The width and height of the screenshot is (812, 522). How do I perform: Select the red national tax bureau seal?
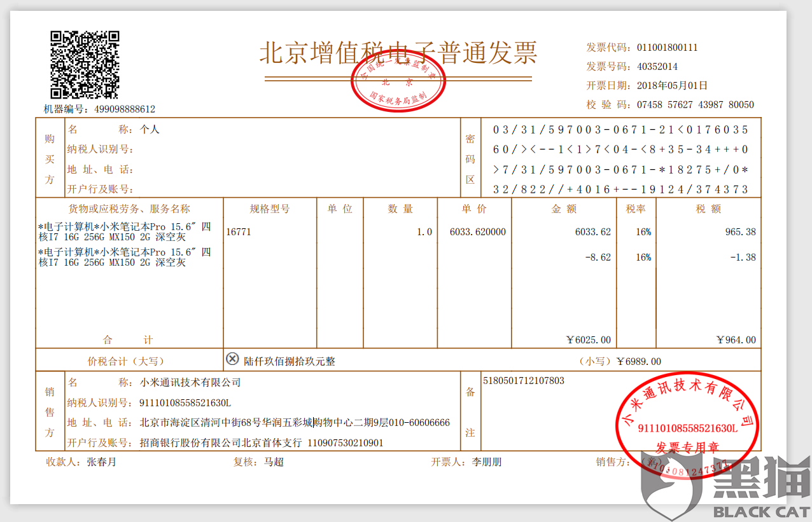pos(398,81)
